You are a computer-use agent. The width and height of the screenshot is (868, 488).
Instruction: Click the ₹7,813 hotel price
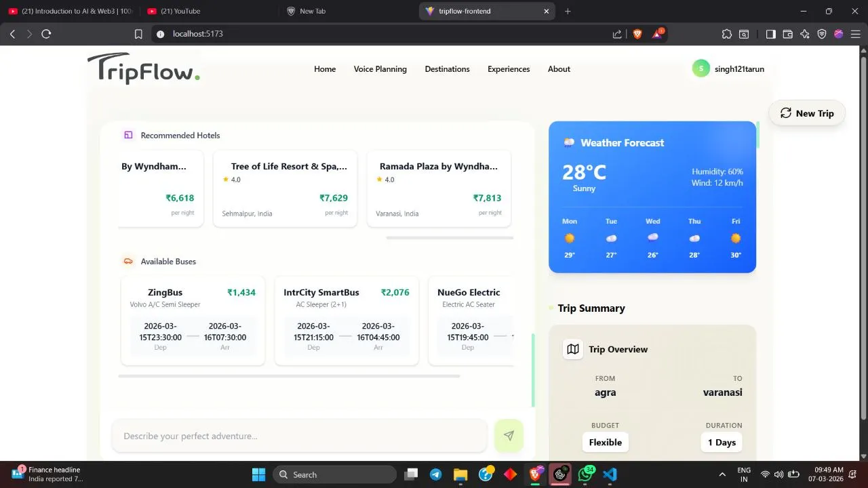tap(487, 198)
